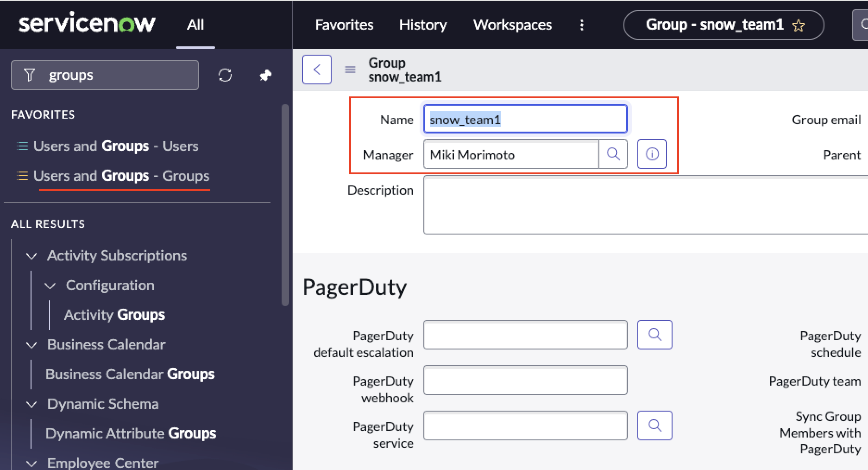Open the Manager reference lookup

(613, 154)
